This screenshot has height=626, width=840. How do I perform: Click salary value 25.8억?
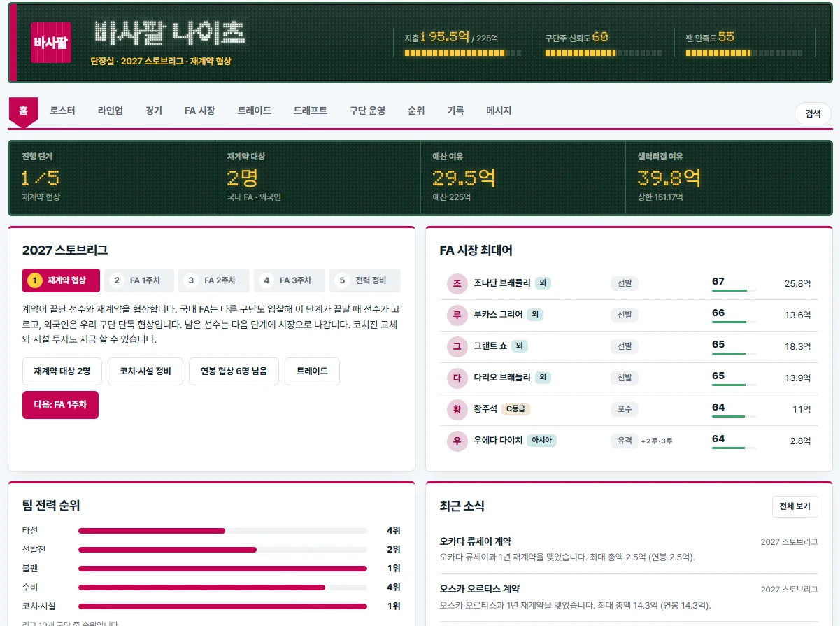(797, 283)
